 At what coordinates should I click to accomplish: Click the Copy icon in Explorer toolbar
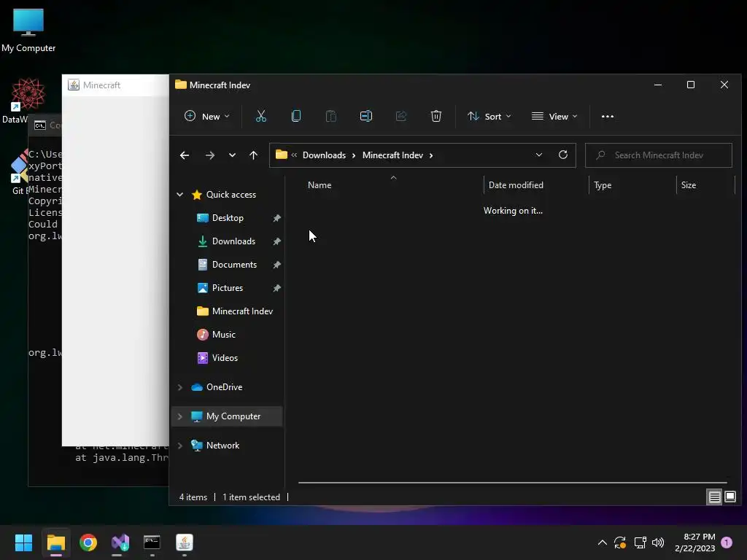(296, 116)
